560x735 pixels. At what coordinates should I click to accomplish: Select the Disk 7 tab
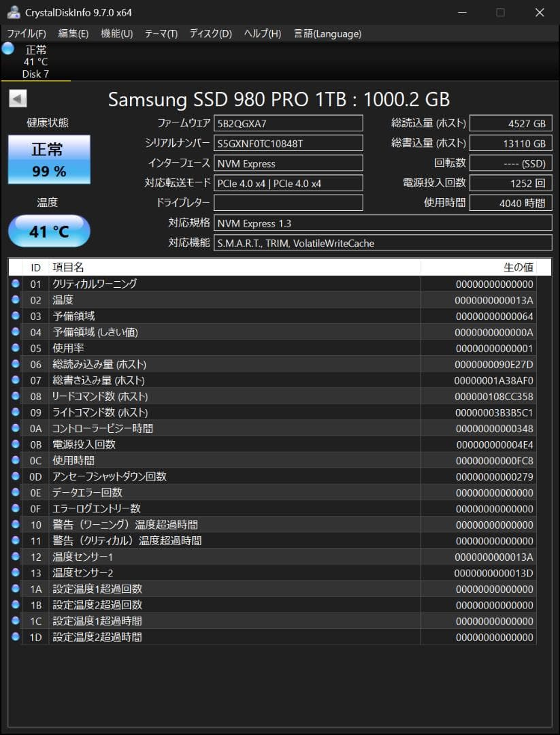pos(35,61)
